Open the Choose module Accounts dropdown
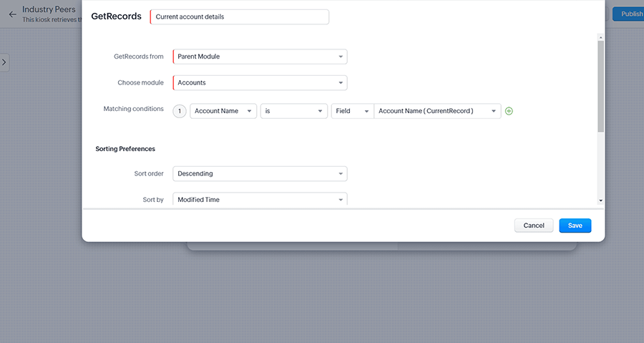 tap(260, 82)
